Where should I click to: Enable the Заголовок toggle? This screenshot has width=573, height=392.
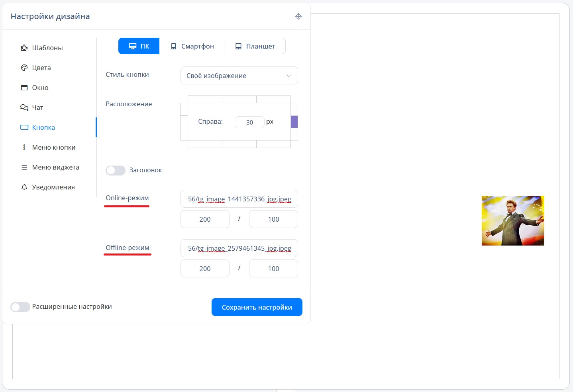click(x=116, y=170)
